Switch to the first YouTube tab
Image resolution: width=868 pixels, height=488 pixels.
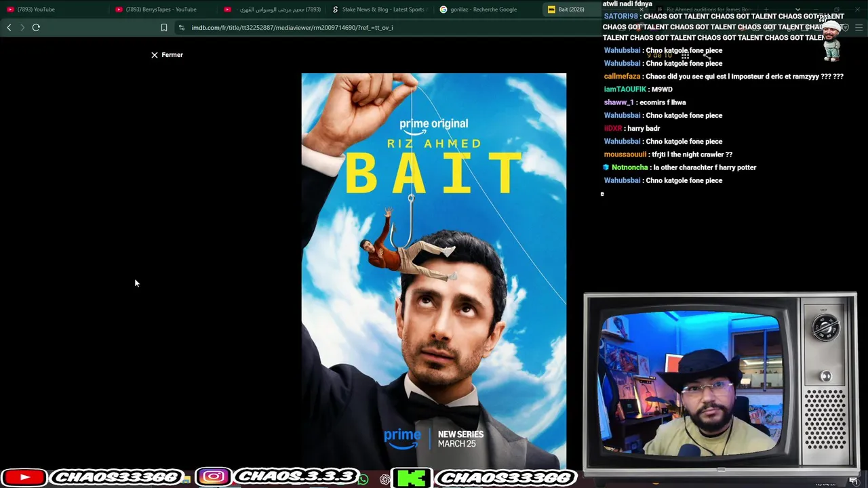pyautogui.click(x=54, y=9)
